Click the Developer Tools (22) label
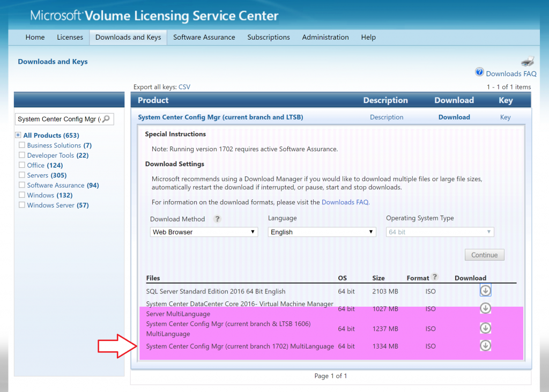 tap(58, 155)
